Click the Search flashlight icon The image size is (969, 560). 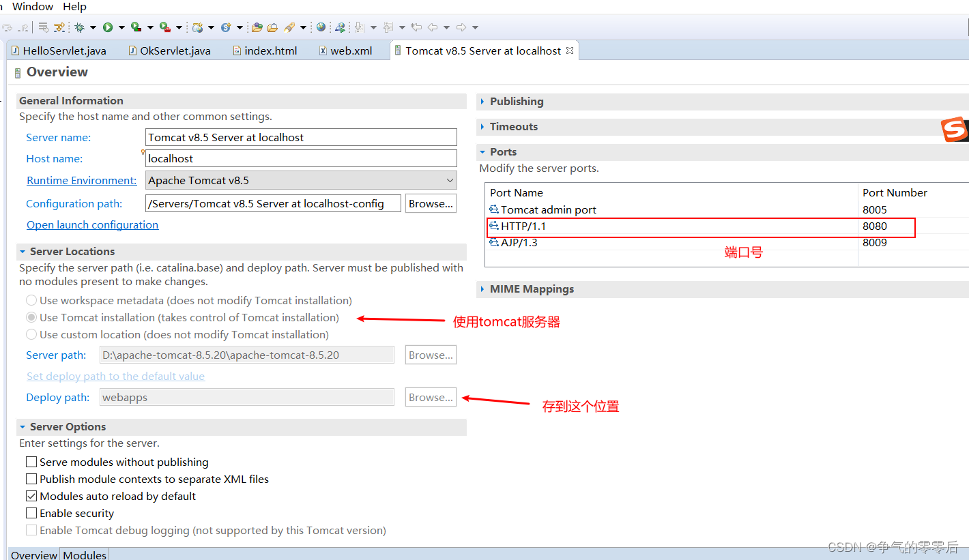coord(289,27)
